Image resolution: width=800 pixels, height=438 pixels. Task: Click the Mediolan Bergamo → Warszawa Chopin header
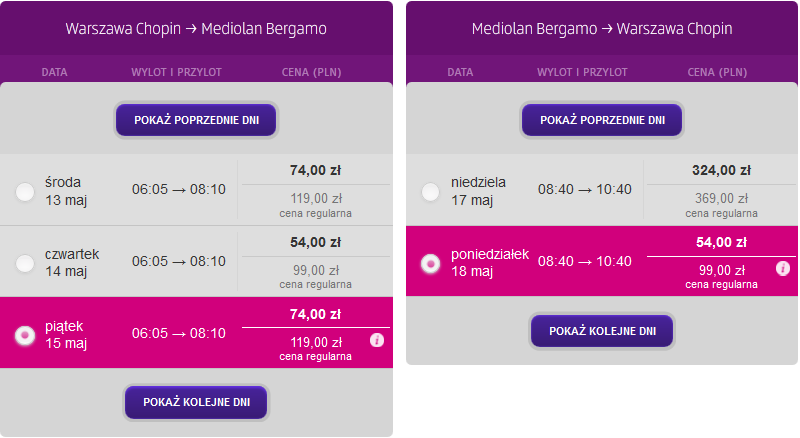602,29
